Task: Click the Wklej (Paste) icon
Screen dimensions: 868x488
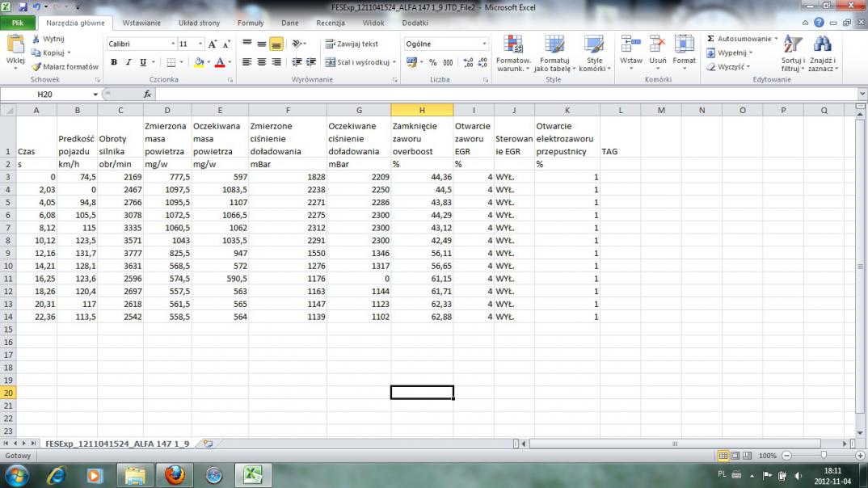Action: [15, 45]
